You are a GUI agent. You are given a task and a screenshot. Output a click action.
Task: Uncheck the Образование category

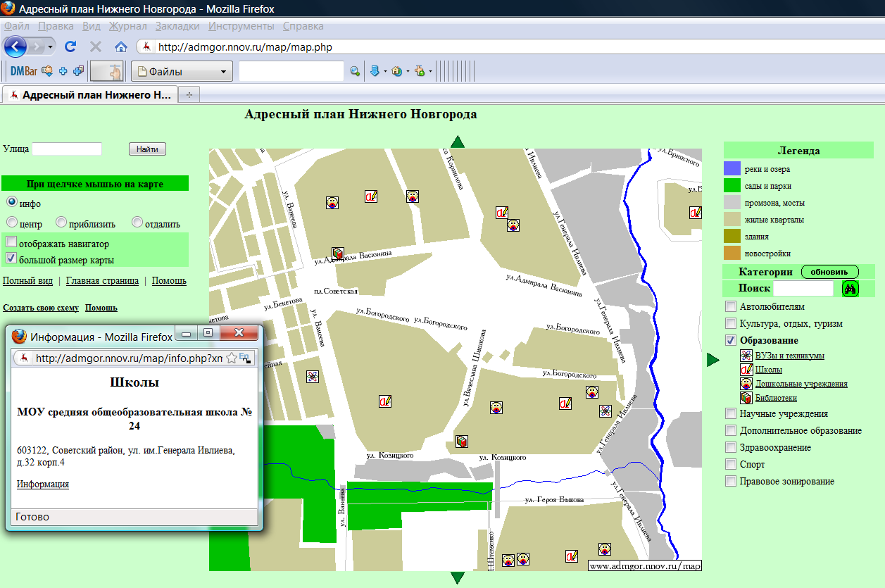(731, 340)
